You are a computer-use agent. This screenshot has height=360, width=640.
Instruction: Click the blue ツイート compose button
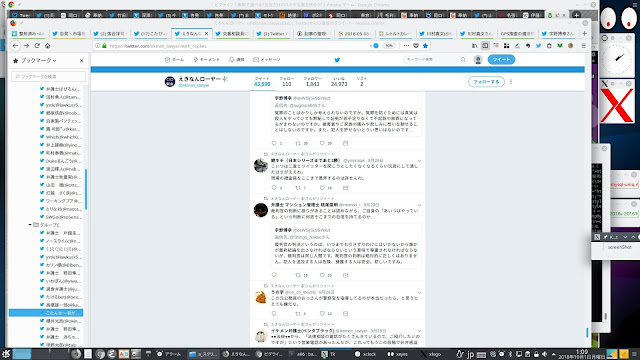coord(501,60)
